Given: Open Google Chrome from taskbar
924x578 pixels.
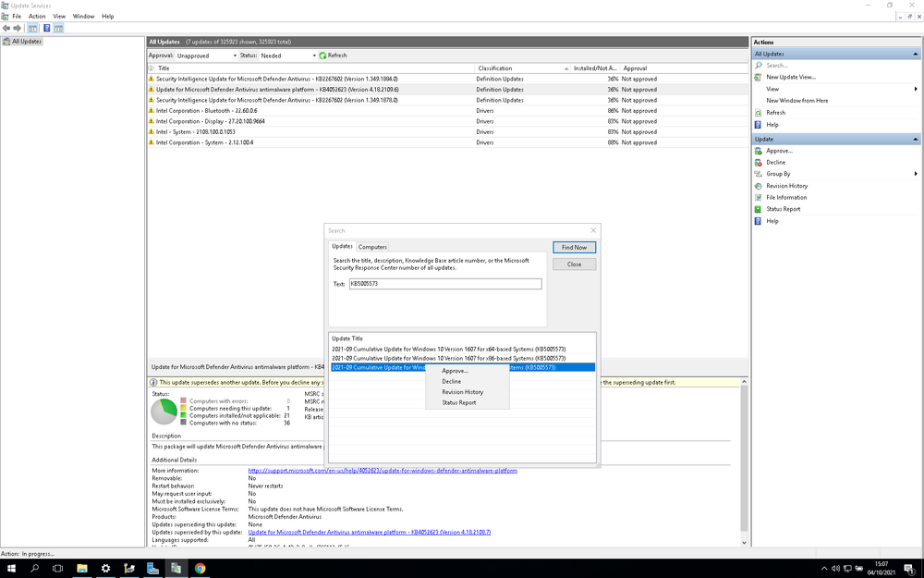Looking at the screenshot, I should coord(200,569).
